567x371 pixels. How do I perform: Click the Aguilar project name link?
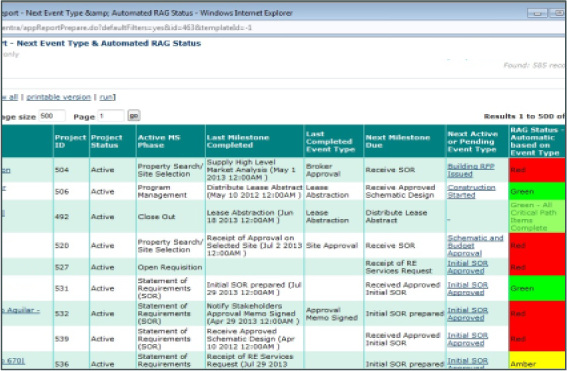point(21,310)
